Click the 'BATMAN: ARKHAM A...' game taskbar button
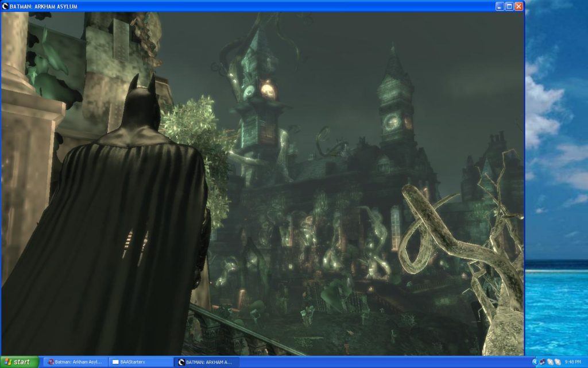The image size is (588, 368). pos(206,362)
